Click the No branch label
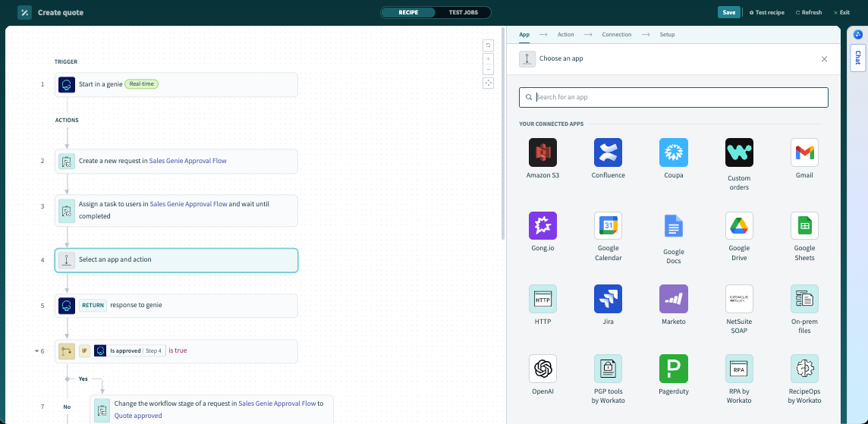The width and height of the screenshot is (868, 424). click(x=67, y=407)
